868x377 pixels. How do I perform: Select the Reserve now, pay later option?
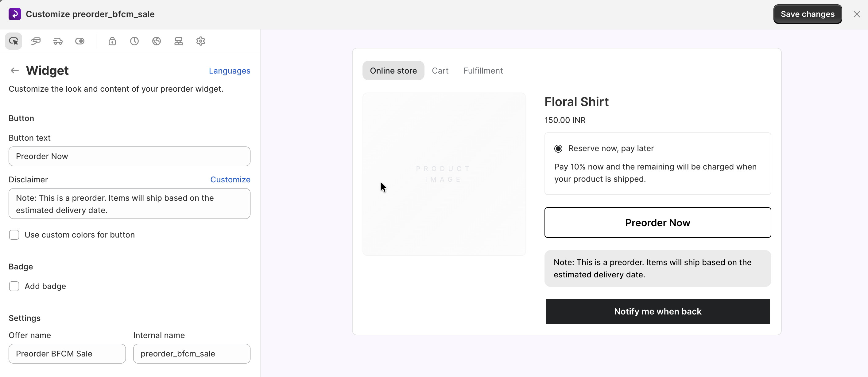point(558,148)
